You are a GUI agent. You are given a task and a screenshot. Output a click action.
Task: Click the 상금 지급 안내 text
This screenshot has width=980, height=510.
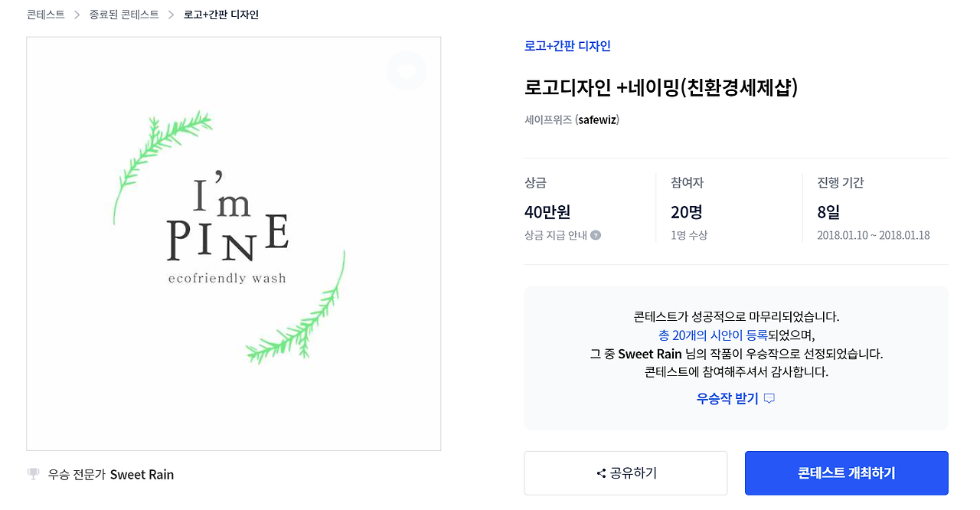click(x=555, y=235)
